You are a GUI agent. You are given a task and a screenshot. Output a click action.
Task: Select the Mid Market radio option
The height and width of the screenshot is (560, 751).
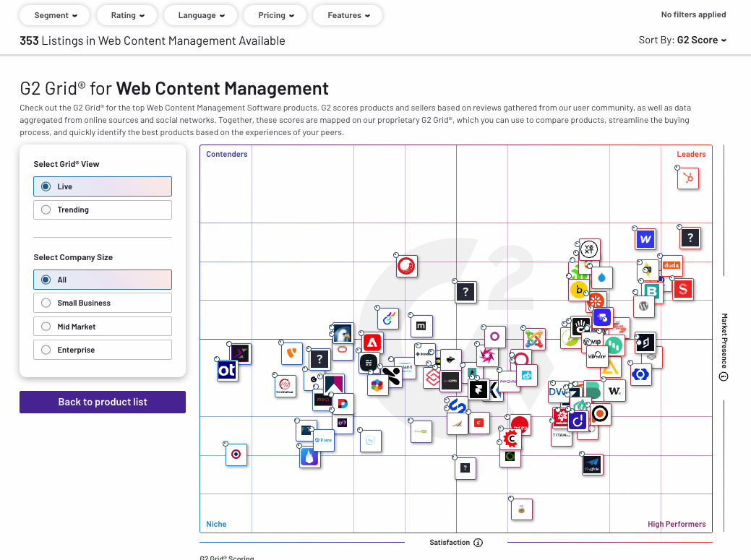[x=103, y=327]
